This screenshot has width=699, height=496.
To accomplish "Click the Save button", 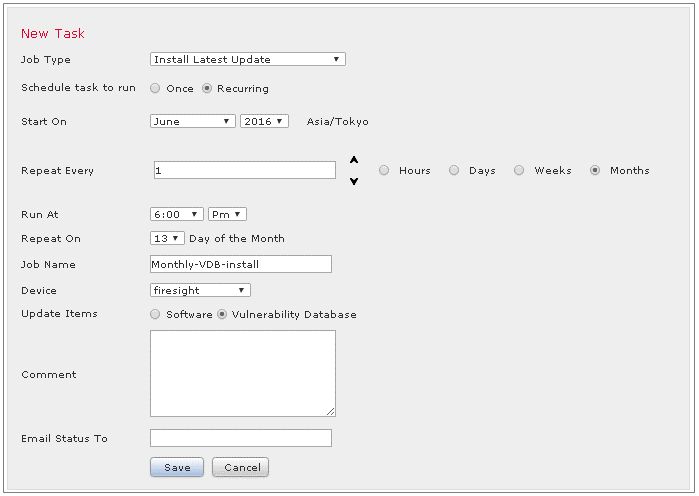I will (177, 467).
